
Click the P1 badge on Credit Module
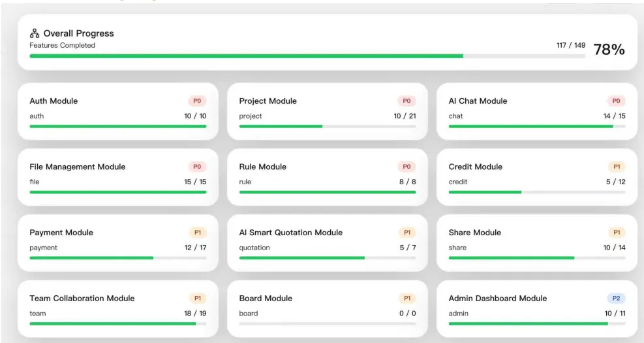click(616, 167)
